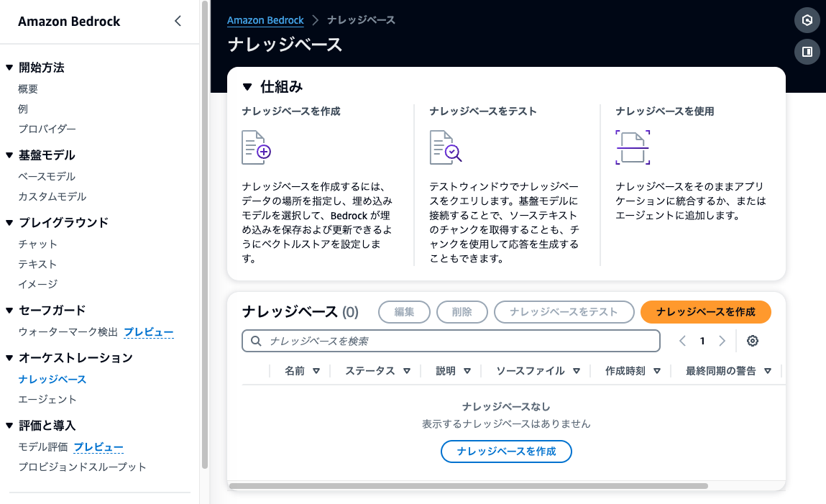Image resolution: width=826 pixels, height=504 pixels.
Task: Sort by 名前 column
Action: [x=316, y=371]
